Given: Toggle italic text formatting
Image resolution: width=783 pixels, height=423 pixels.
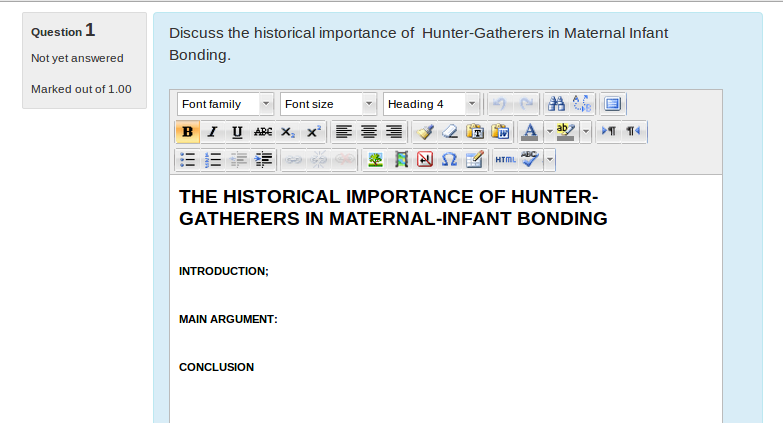Looking at the screenshot, I should tap(212, 132).
